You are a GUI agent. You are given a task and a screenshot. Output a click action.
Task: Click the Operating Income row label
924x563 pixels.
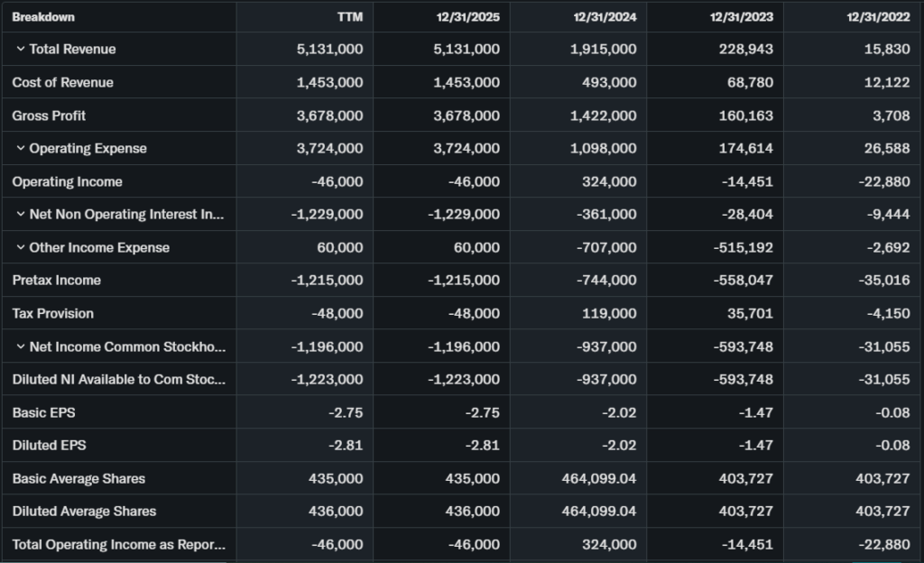click(67, 181)
